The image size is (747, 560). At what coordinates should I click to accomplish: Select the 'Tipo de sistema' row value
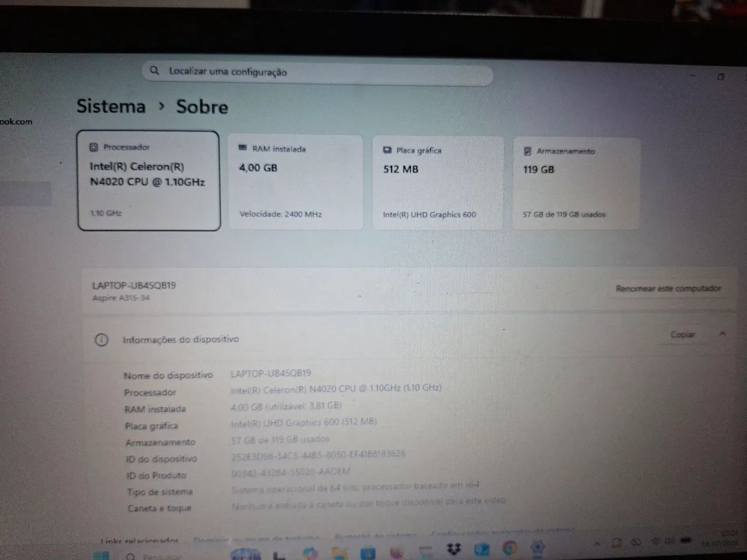[355, 487]
